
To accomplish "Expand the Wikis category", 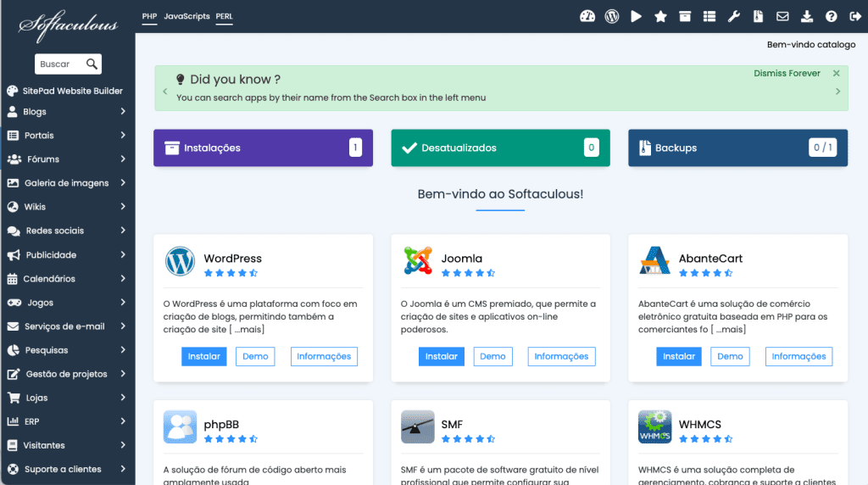I will tap(68, 207).
